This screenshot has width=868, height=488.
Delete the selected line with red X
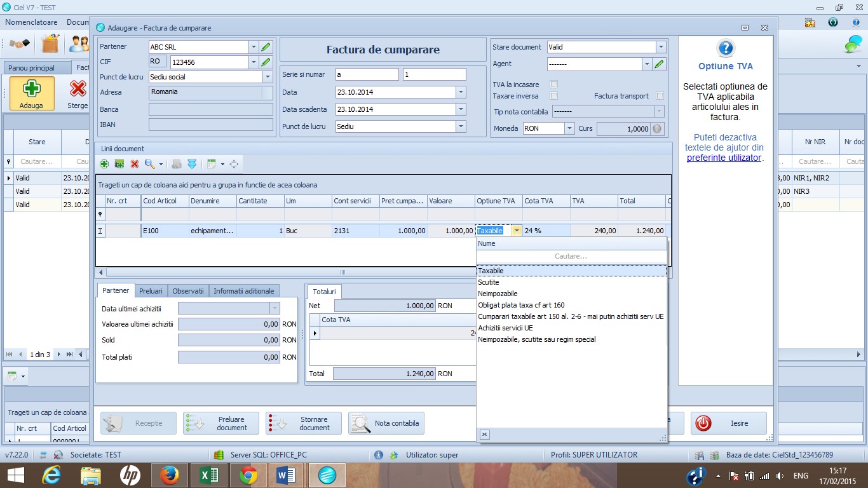pyautogui.click(x=135, y=164)
